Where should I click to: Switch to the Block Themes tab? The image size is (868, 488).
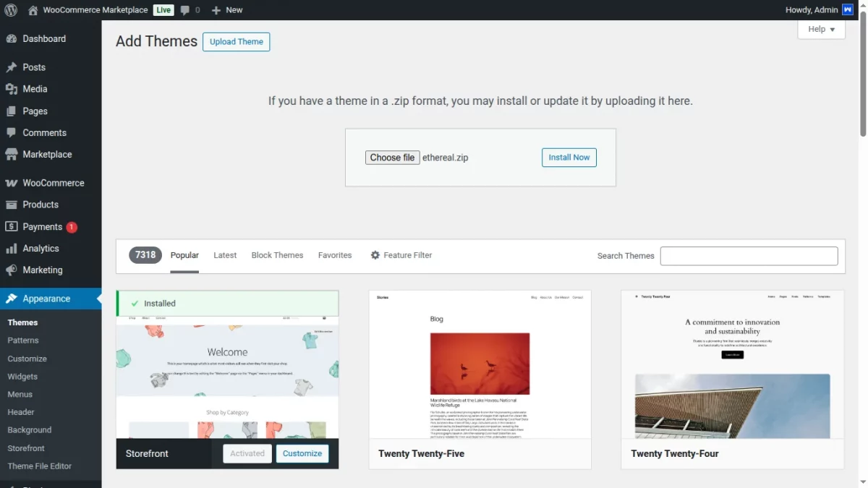[x=277, y=255]
